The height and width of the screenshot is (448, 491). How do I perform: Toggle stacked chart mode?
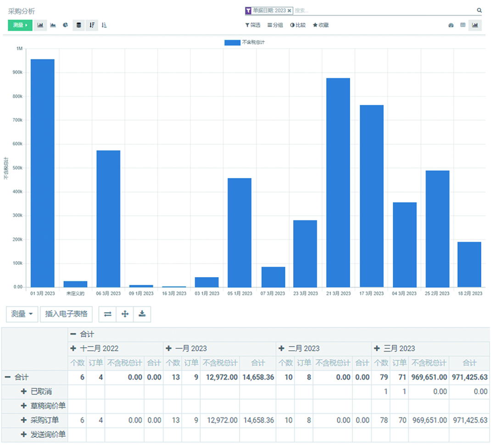pyautogui.click(x=79, y=25)
